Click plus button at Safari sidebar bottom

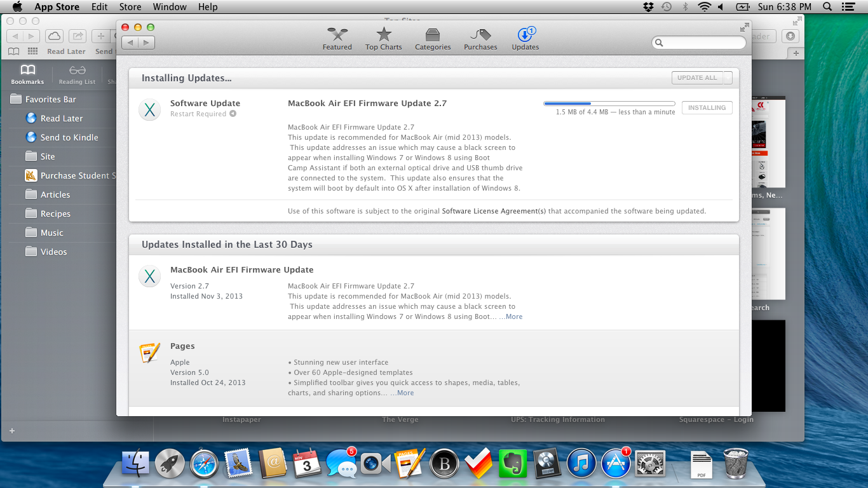coord(12,431)
